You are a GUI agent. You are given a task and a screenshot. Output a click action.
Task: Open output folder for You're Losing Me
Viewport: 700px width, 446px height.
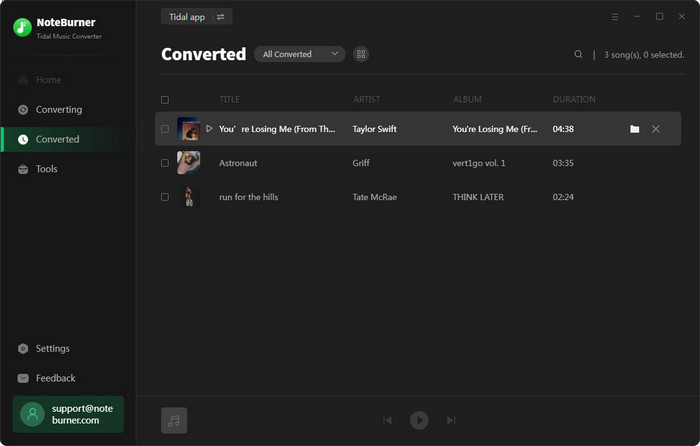pyautogui.click(x=634, y=129)
